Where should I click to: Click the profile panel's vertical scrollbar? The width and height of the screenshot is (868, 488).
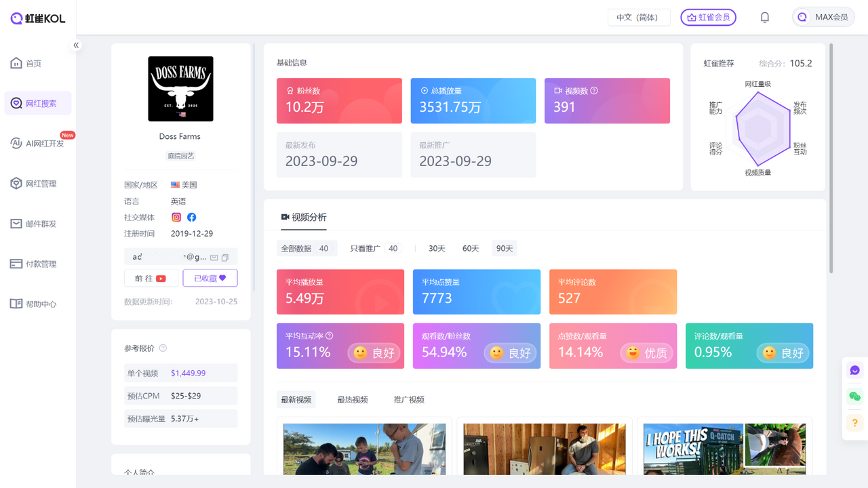[253, 167]
